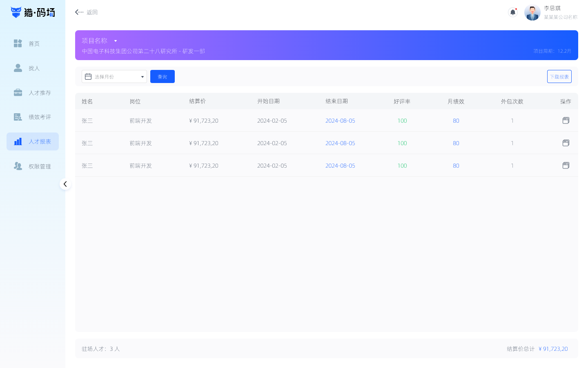The width and height of the screenshot is (588, 368).
Task: Open the operation icon in the first row
Action: (566, 121)
